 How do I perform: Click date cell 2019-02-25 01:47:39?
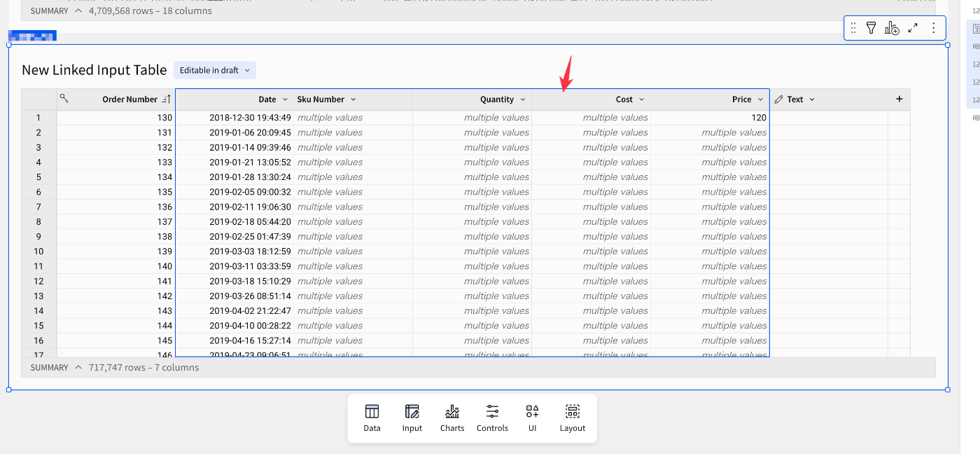(234, 237)
